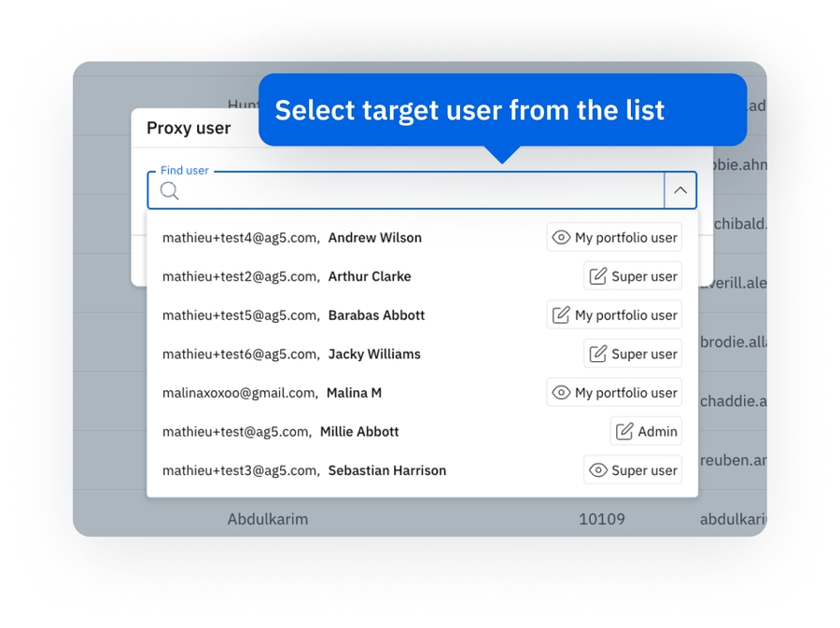Screen dimensions: 840x628
Task: Click the eye icon for Sebastian Harrison
Action: click(x=598, y=470)
